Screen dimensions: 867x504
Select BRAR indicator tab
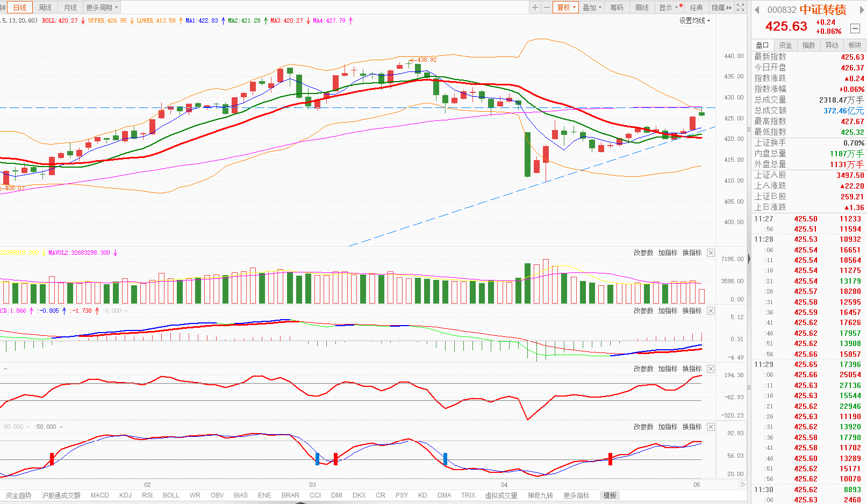pos(290,495)
